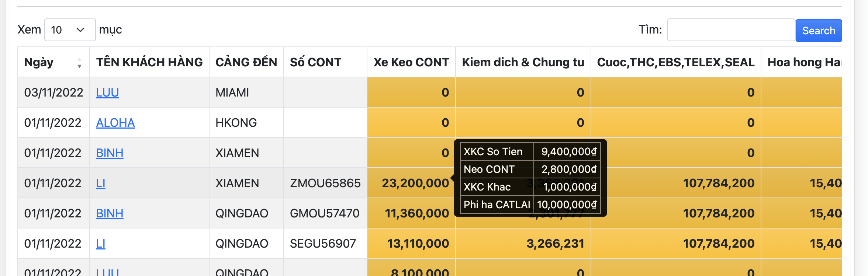Screen dimensions: 868x276
Task: Click the TÊN KHÁCH HÀNG column header
Action: pyautogui.click(x=149, y=62)
